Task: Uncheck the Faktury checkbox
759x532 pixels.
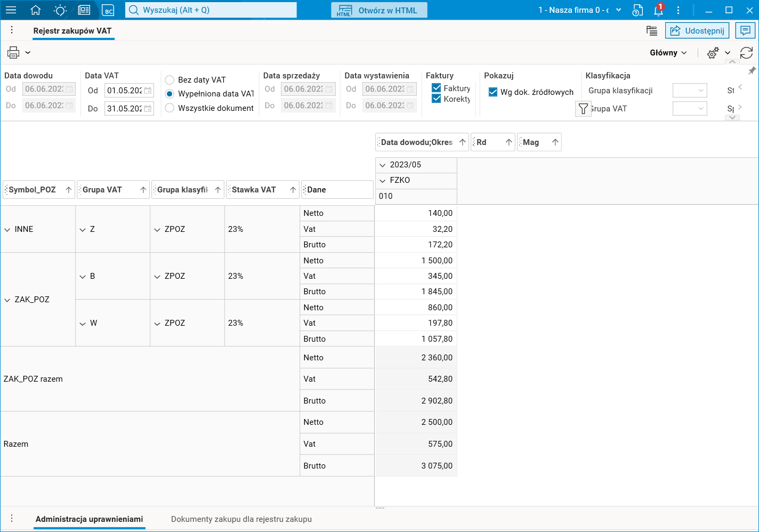Action: click(437, 88)
